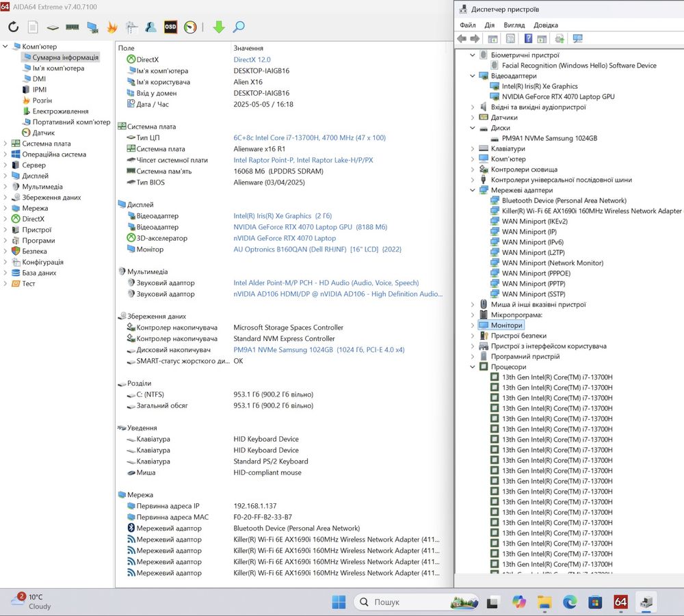Click the scan hardware monitor icon in Device Manager
This screenshot has width=684, height=616.
click(x=577, y=39)
